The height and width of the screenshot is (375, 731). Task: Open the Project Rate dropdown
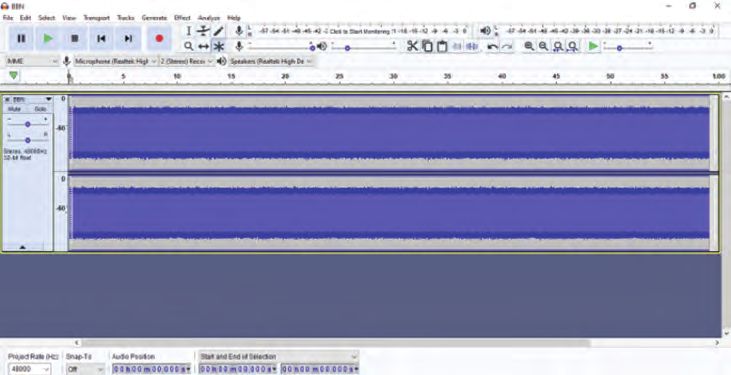[29, 369]
